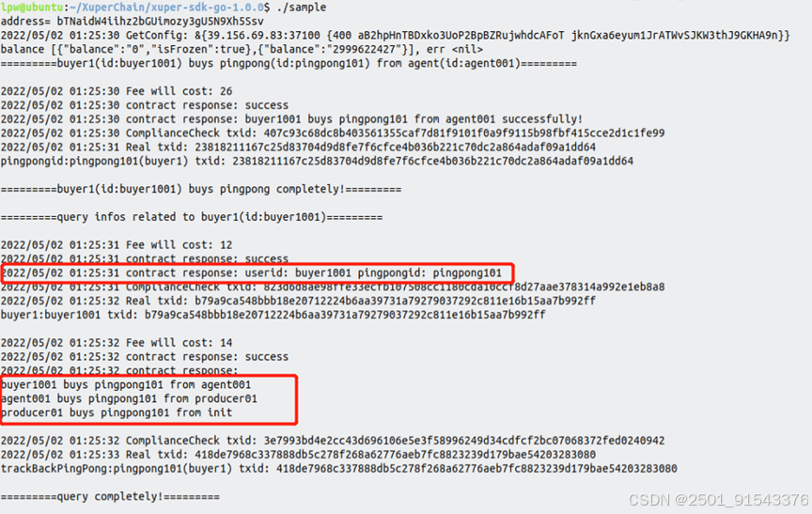Screen dimensions: 812x514
Task: Click the buyer1:buyer1001 txid b79a9ca548 line
Action: click(273, 315)
